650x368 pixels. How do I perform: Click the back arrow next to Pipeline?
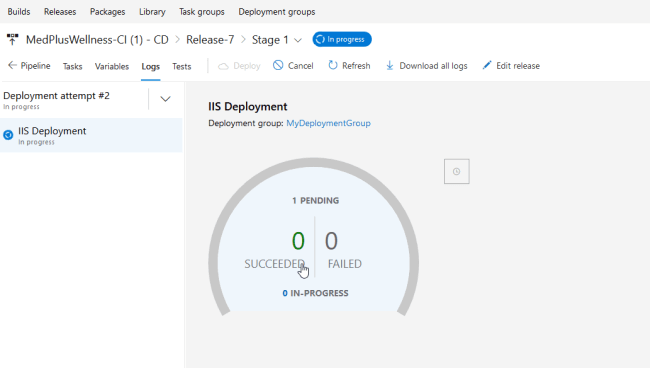point(12,65)
